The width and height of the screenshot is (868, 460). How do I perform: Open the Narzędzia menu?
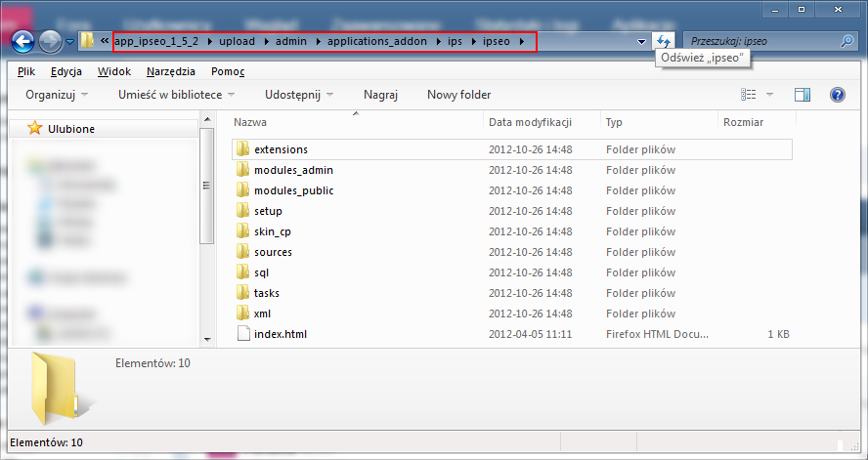click(x=171, y=71)
